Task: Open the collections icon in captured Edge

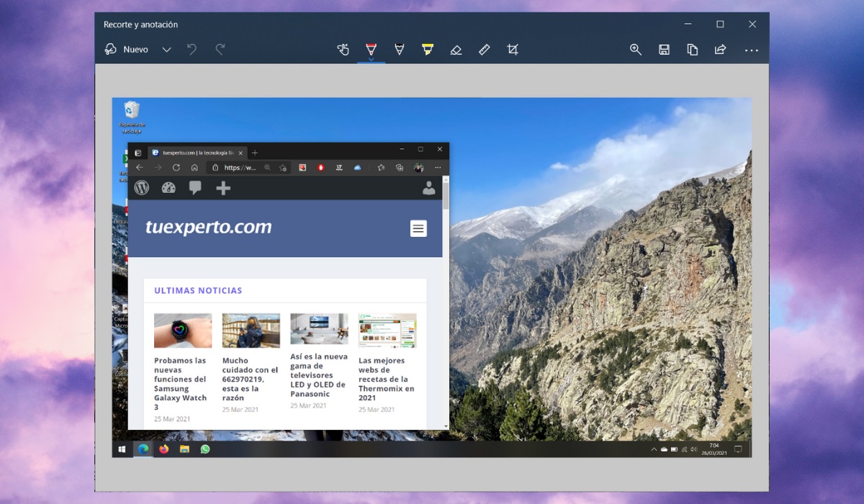Action: [400, 168]
